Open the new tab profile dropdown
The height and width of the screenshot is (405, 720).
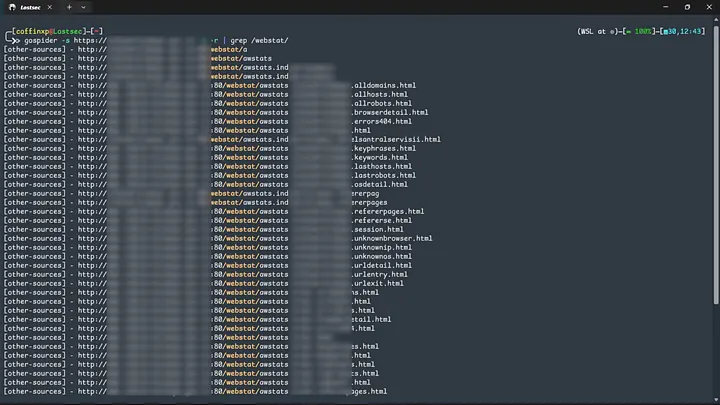(x=83, y=7)
